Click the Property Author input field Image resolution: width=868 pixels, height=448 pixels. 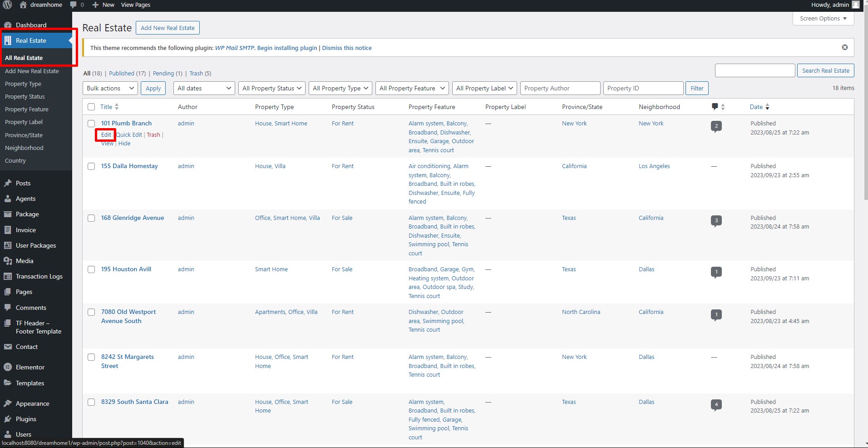click(560, 88)
